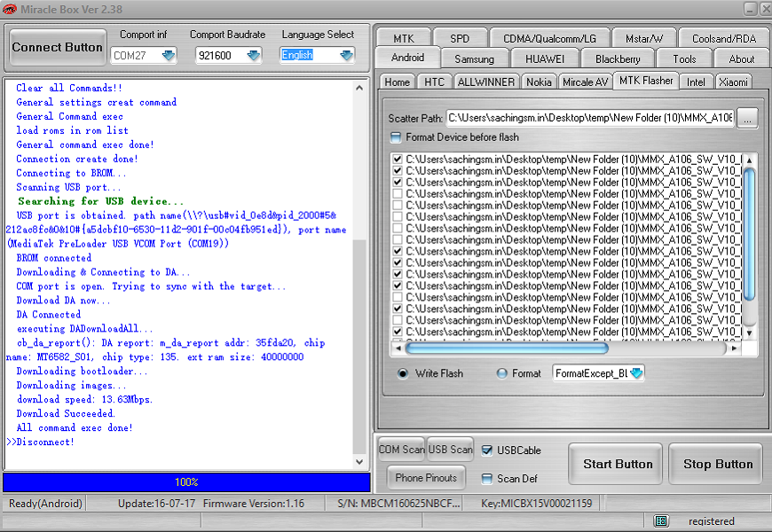
Task: Toggle the USBCable checkbox
Action: point(486,450)
